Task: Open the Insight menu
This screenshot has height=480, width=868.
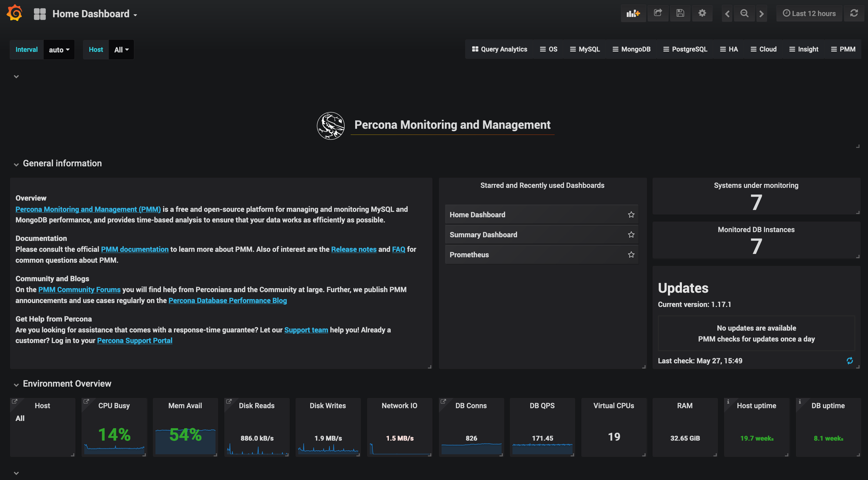Action: pyautogui.click(x=804, y=49)
